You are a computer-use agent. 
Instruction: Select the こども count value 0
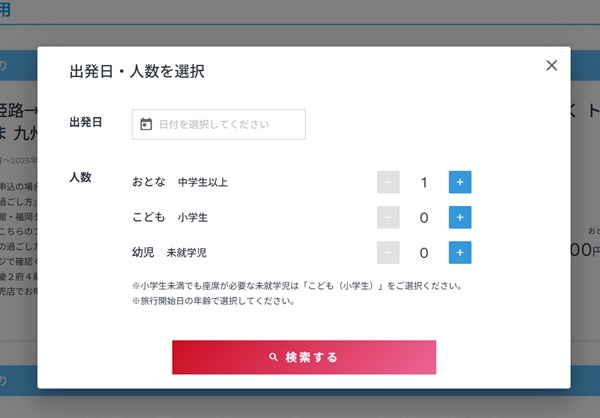click(424, 218)
